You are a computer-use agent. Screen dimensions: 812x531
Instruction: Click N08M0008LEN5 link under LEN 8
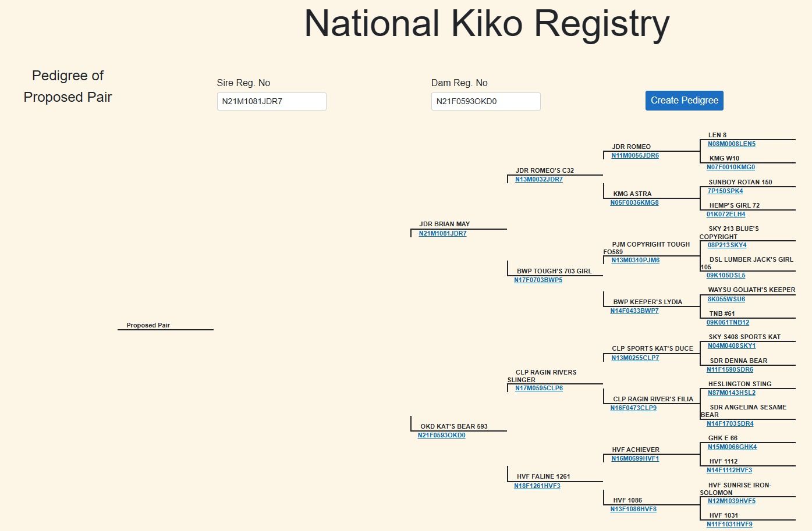732,144
